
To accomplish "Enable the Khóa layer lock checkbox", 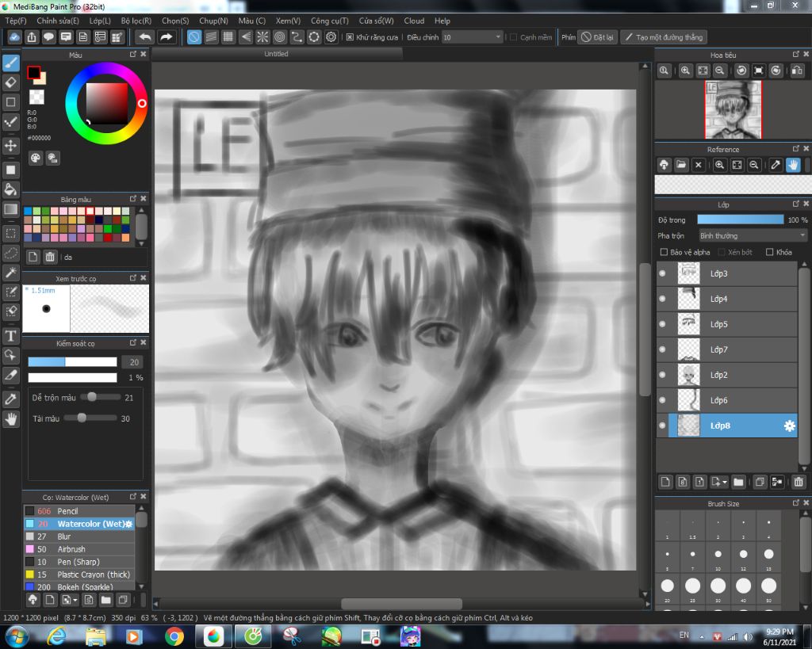I will tap(769, 252).
